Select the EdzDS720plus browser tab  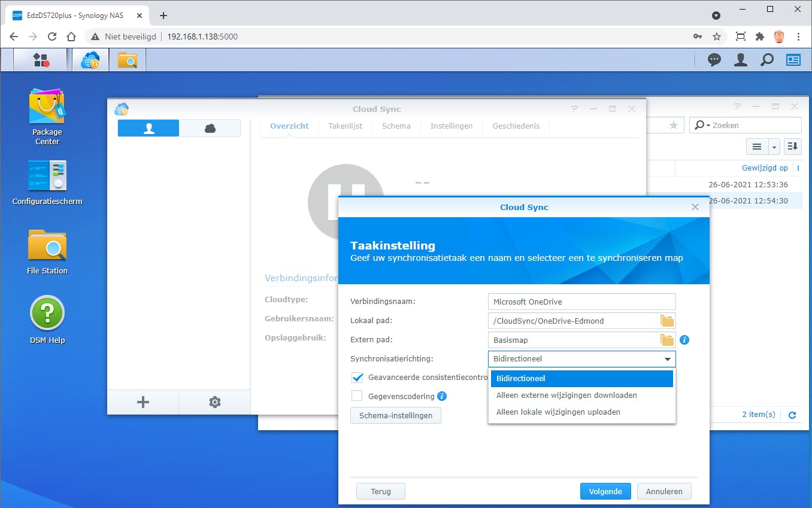coord(78,15)
